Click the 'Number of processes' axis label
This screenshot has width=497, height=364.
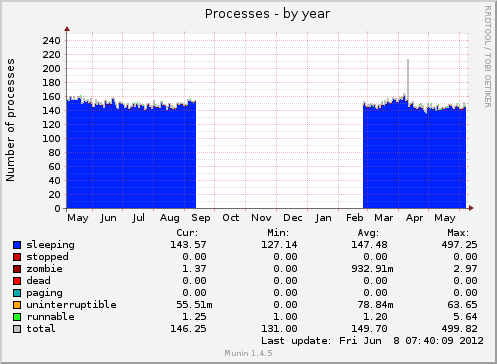point(10,120)
